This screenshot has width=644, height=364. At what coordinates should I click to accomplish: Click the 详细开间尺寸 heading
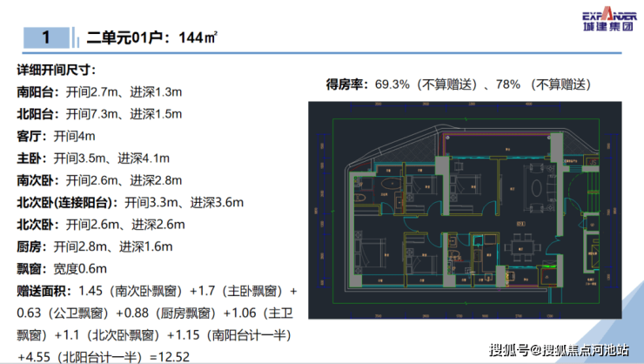(57, 70)
